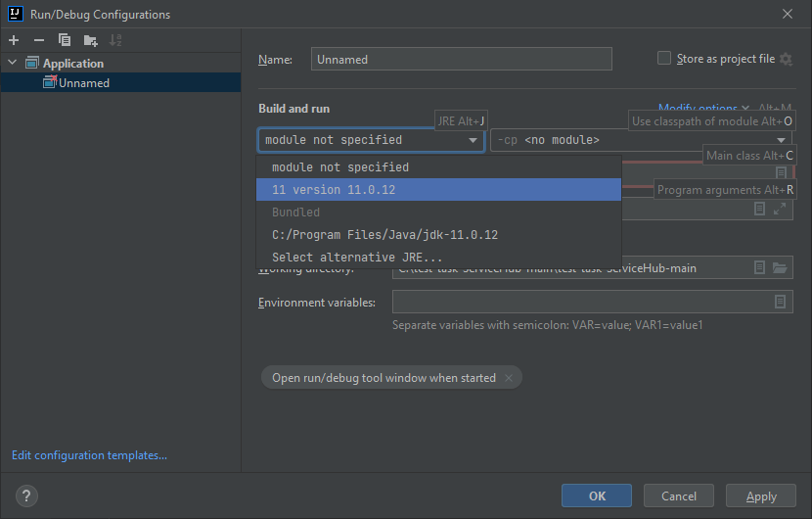
Task: Choose 'Select alternative JRE...' option
Action: click(438, 258)
